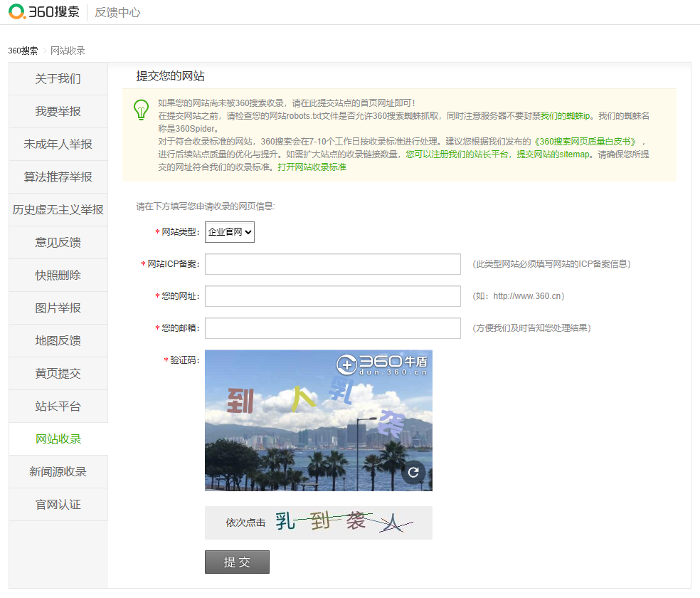This screenshot has width=700, height=598.
Task: Click the 打开网站收录标准 link
Action: coord(312,167)
